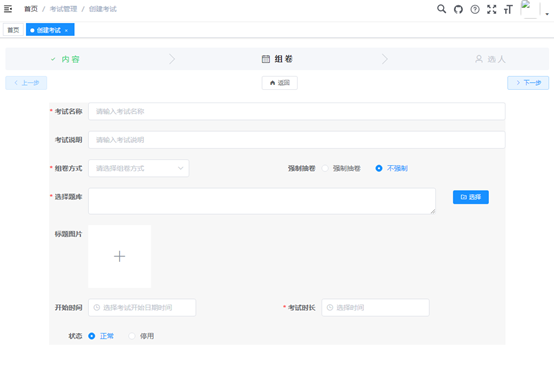Focus the 考试说明 input field
The height and width of the screenshot is (388, 554).
tap(297, 140)
